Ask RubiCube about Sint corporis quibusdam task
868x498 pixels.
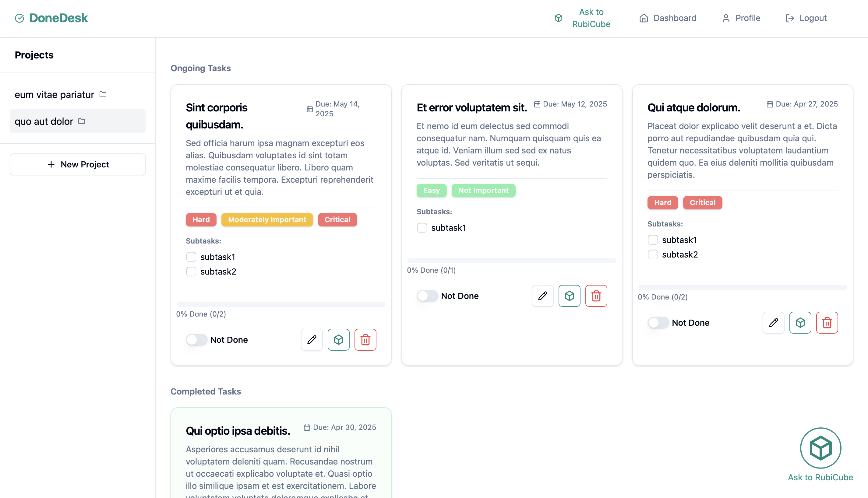338,340
